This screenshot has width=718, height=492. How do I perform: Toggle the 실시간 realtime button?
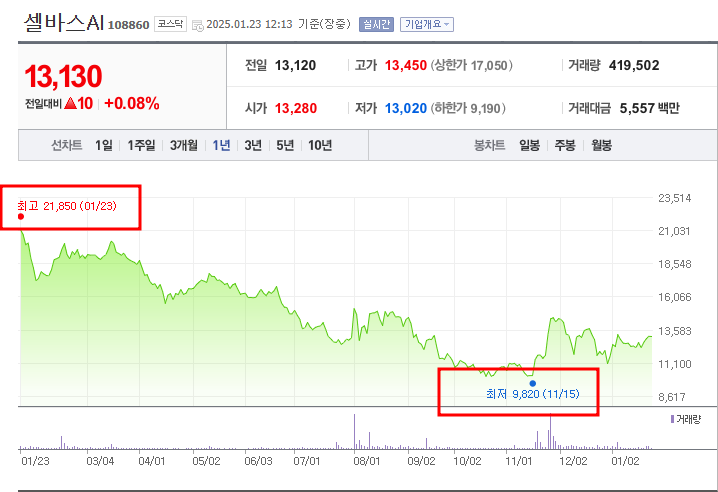[x=376, y=24]
